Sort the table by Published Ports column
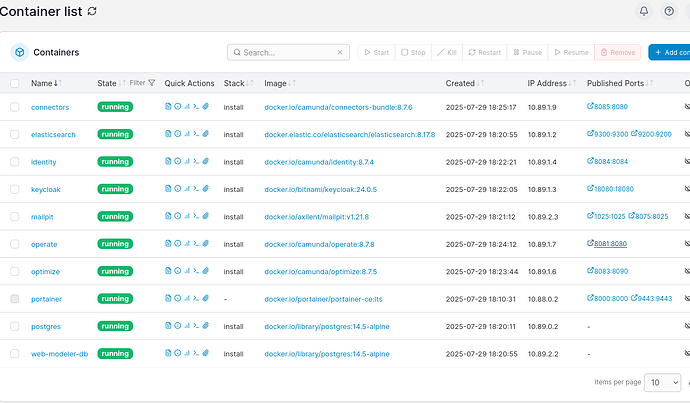690x403 pixels. [620, 83]
